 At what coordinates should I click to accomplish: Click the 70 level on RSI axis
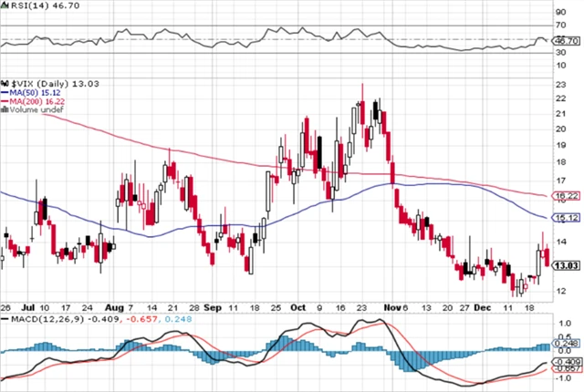pos(562,26)
